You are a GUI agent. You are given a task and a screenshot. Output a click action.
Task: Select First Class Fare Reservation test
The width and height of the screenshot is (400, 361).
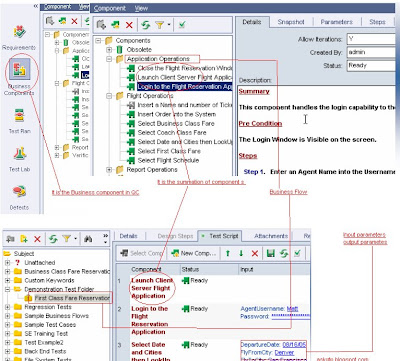click(72, 298)
